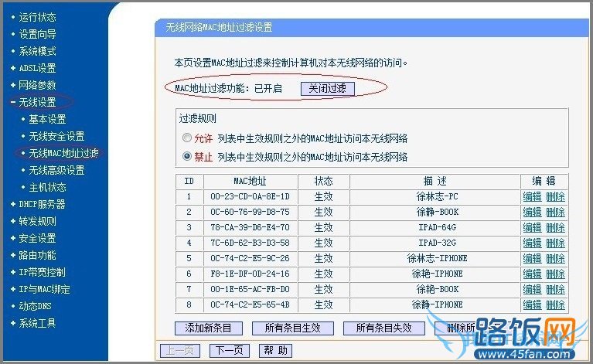This screenshot has height=364, width=593.
Task: Select MAC address 00-23-CD-0A-8E-1D cell
Action: click(250, 196)
